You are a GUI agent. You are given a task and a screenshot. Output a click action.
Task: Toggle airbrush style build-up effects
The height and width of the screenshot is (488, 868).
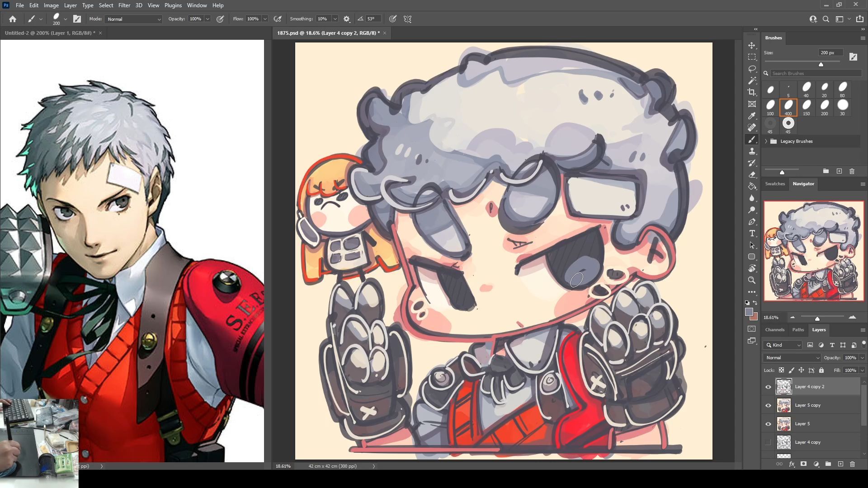278,19
